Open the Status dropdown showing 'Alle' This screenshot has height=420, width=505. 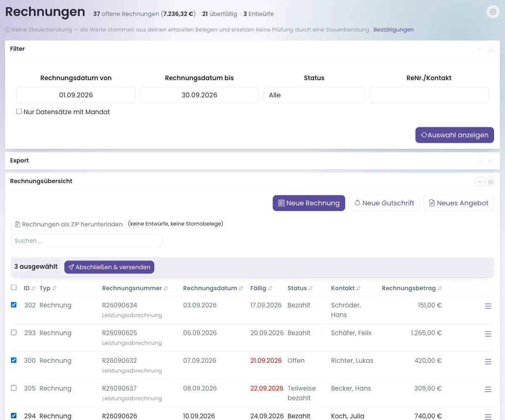pos(314,95)
